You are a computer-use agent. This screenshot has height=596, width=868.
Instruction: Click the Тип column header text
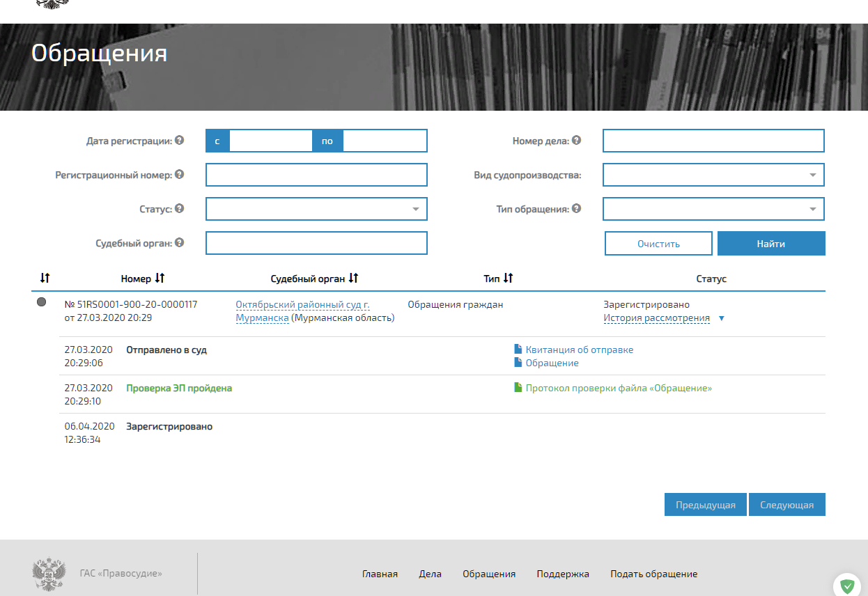492,279
